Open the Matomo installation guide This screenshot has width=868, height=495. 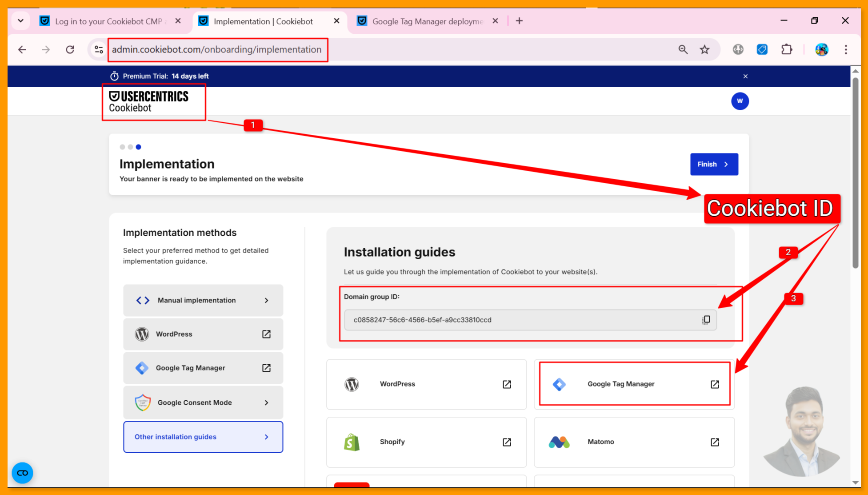click(634, 442)
